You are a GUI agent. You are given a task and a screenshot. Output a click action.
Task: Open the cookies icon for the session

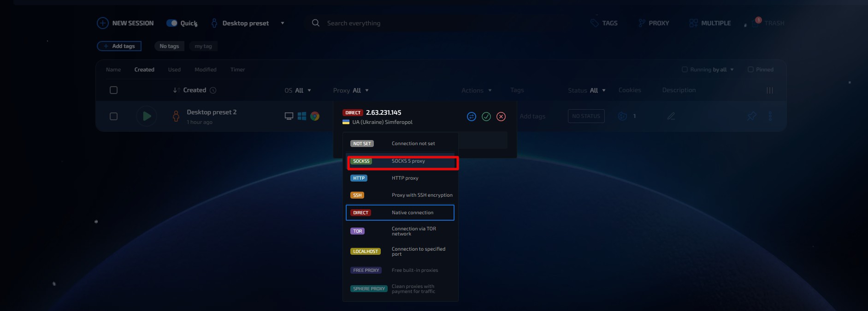[622, 116]
